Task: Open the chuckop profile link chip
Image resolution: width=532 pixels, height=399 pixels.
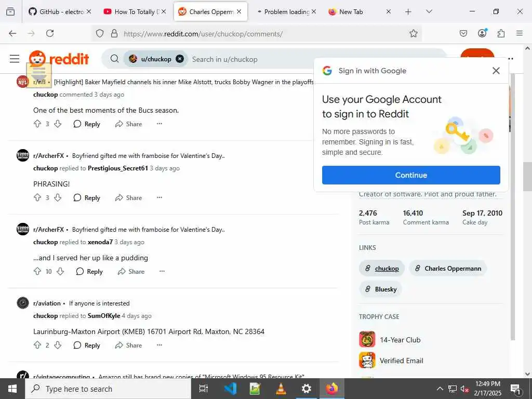Action: (x=382, y=269)
